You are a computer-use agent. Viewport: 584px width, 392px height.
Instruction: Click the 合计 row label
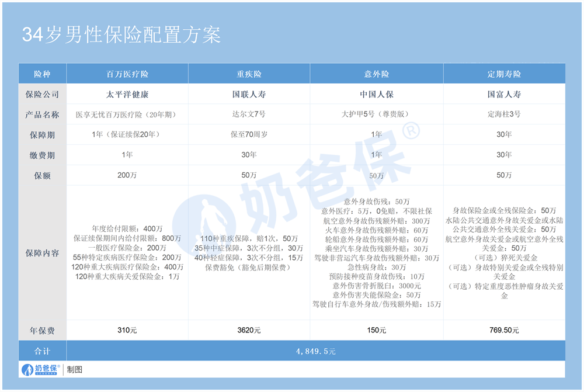pos(43,351)
